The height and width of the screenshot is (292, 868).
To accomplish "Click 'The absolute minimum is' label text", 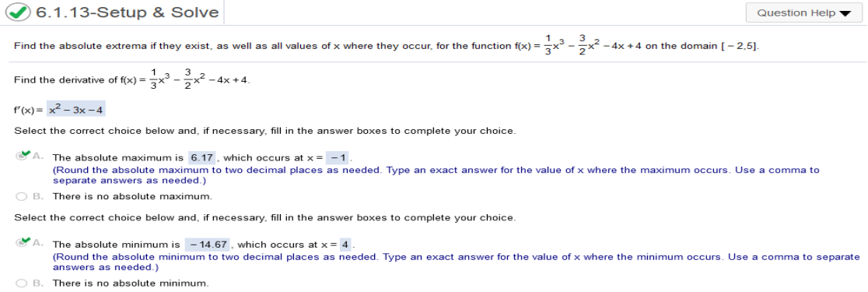I will [x=116, y=245].
